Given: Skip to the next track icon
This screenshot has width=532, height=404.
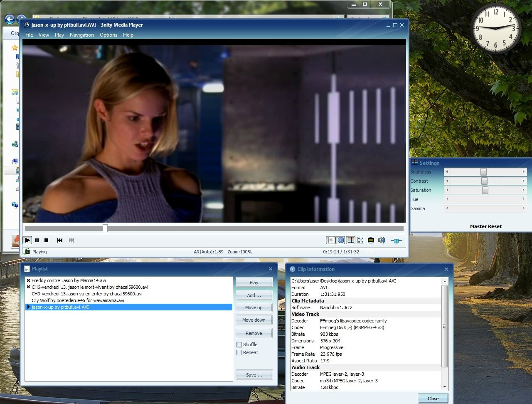Looking at the screenshot, I should [x=71, y=240].
